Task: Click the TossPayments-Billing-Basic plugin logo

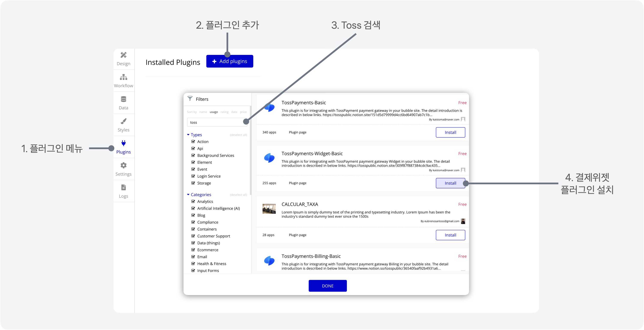Action: coord(269,261)
